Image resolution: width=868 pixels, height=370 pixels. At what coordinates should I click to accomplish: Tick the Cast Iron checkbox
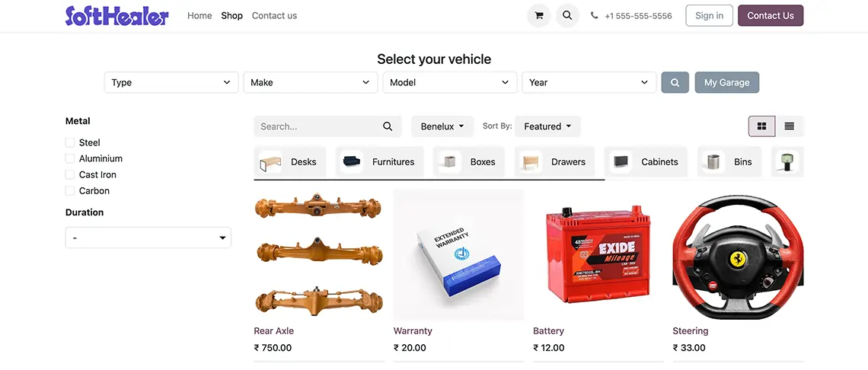coord(70,174)
